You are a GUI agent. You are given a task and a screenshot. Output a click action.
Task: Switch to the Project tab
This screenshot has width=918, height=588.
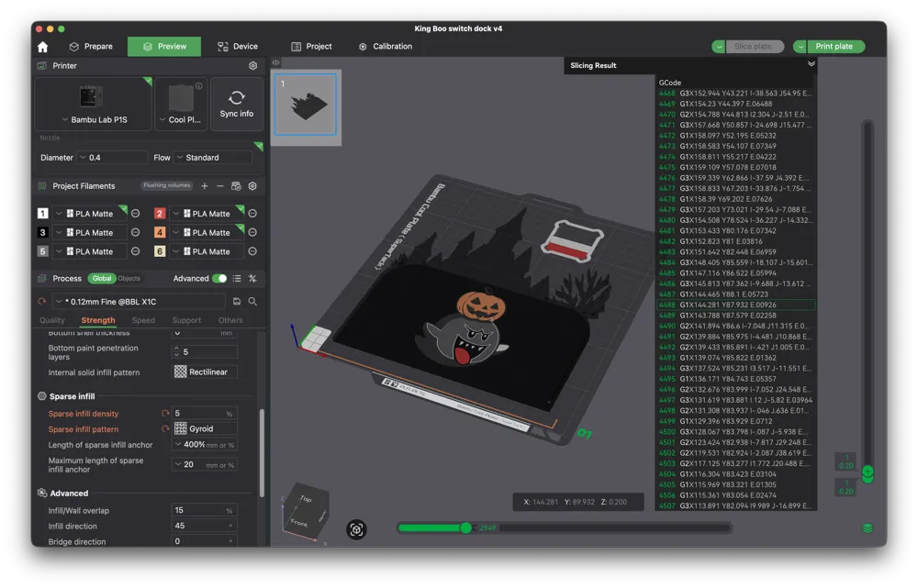[x=311, y=46]
